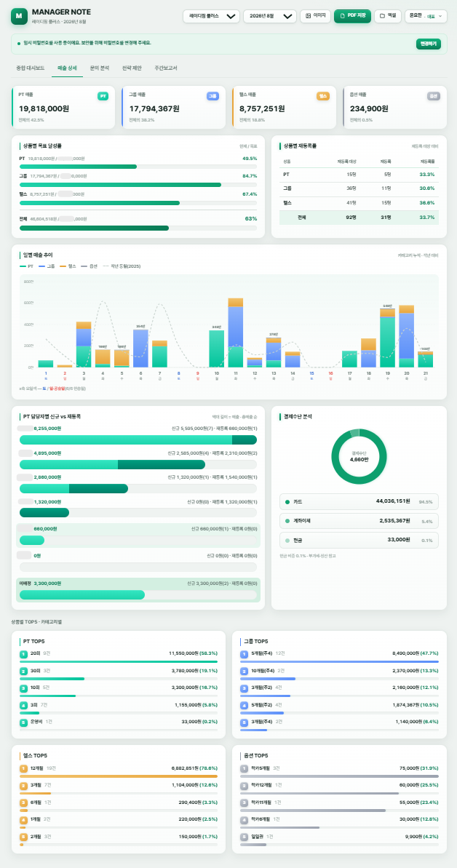457x868 pixels.
Task: Click the 변경하기 password change button
Action: point(428,44)
